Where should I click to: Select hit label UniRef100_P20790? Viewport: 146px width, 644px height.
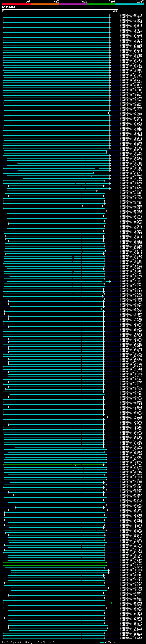[131, 183]
